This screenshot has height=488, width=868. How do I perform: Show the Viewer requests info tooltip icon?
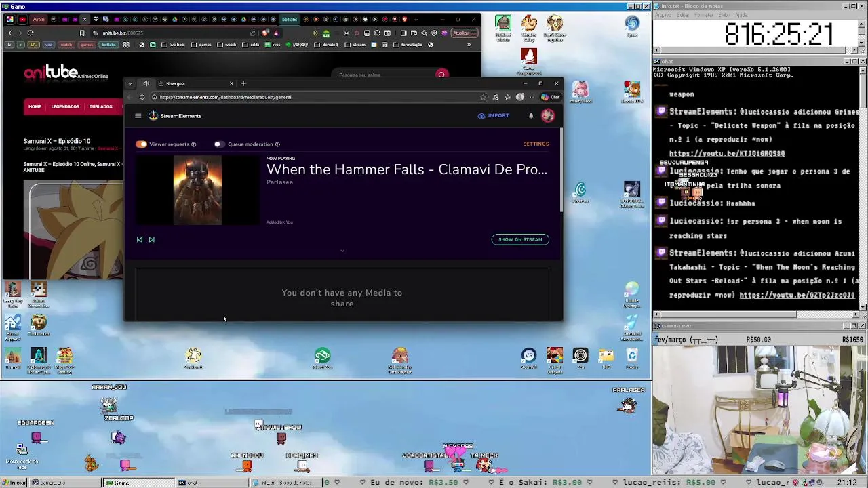[x=194, y=144]
